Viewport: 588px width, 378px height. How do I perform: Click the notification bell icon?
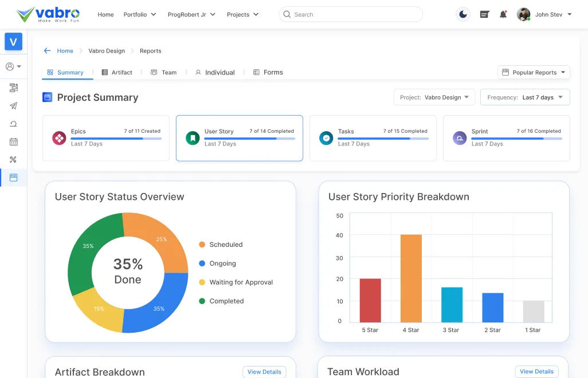pos(503,14)
